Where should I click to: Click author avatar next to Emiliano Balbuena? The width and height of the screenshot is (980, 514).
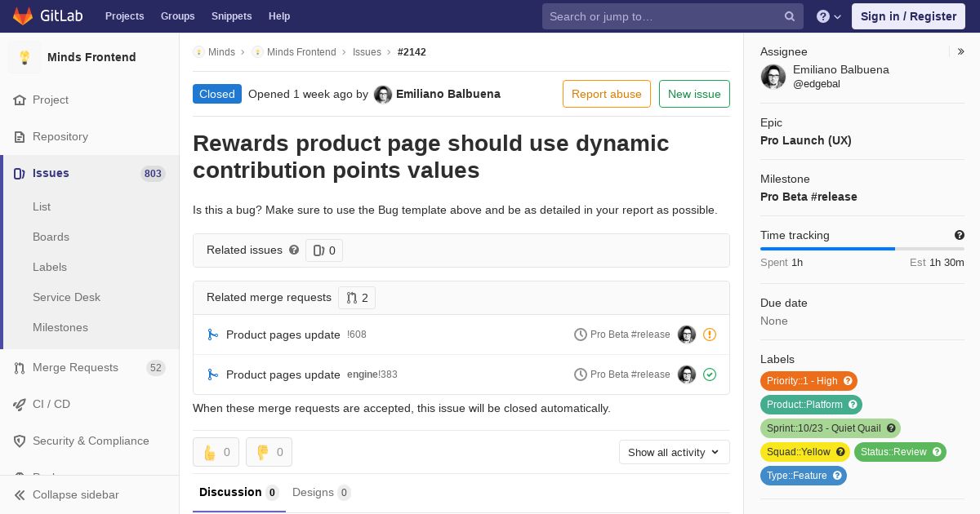pyautogui.click(x=383, y=95)
